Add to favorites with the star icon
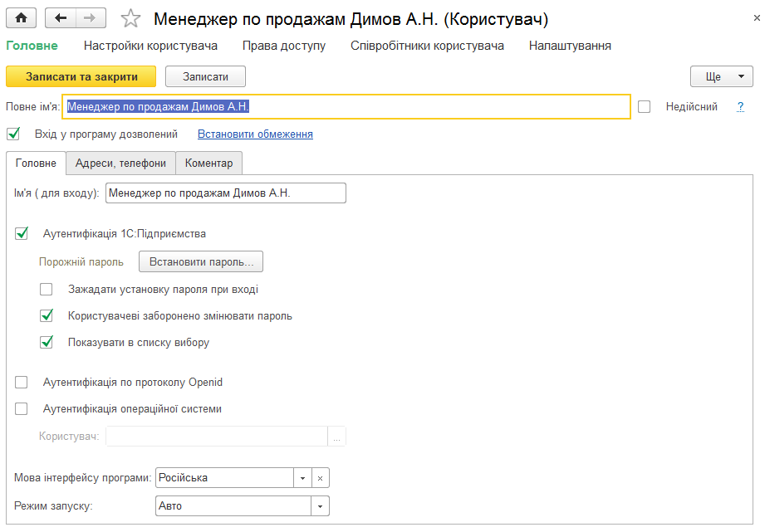Screen dimensions: 765x532 [130, 18]
